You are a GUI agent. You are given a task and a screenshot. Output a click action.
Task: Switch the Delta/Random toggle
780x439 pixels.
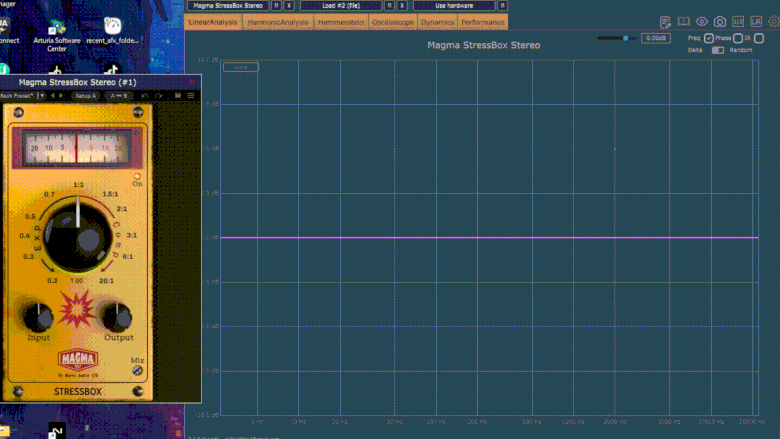pos(717,50)
